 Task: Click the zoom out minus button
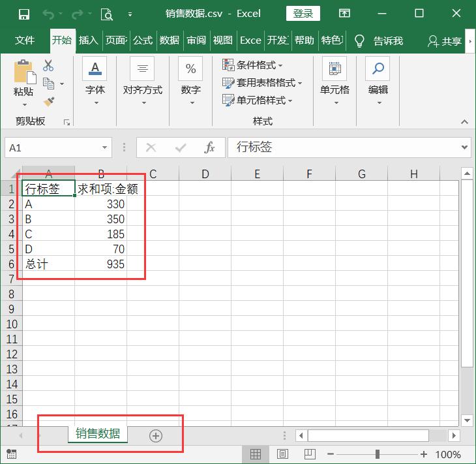click(x=331, y=454)
